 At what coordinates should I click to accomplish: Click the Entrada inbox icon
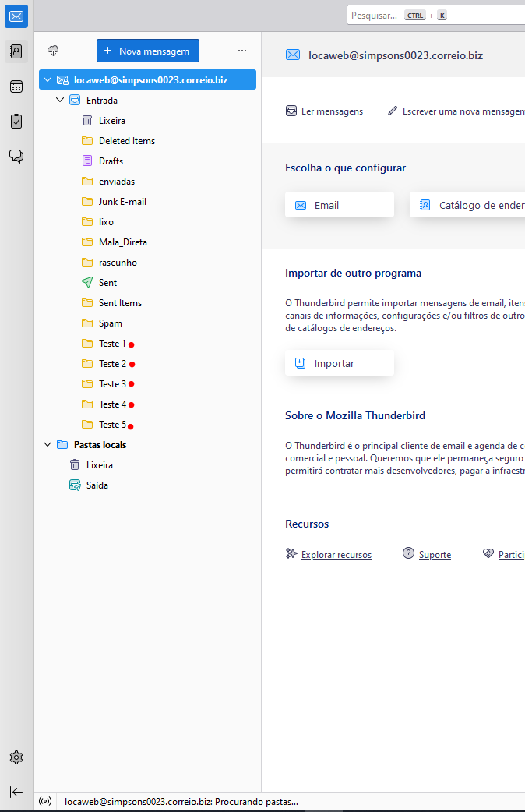click(x=75, y=100)
